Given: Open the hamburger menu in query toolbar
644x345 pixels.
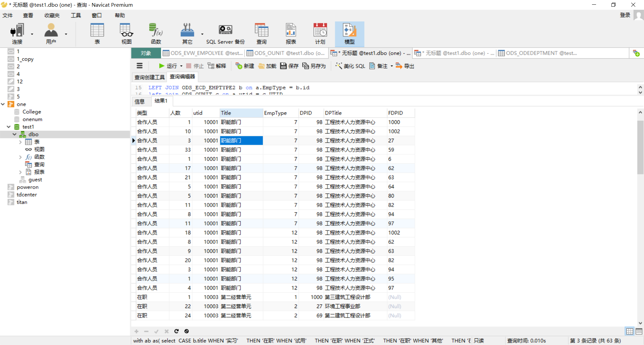Looking at the screenshot, I should [140, 66].
